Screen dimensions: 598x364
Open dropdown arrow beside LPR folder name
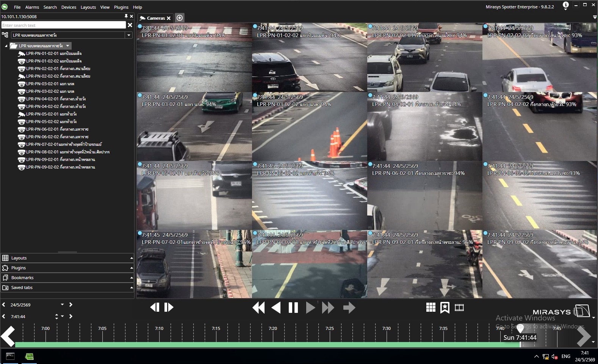[x=68, y=46]
